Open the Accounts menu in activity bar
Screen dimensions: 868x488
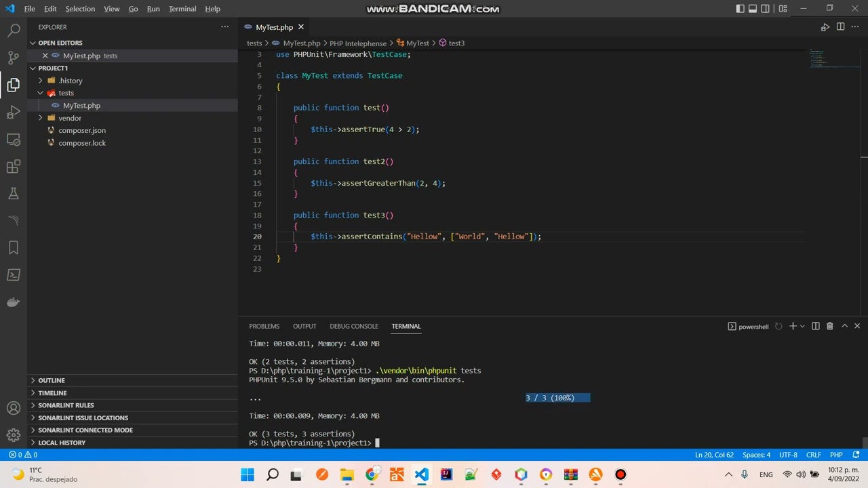point(14,408)
